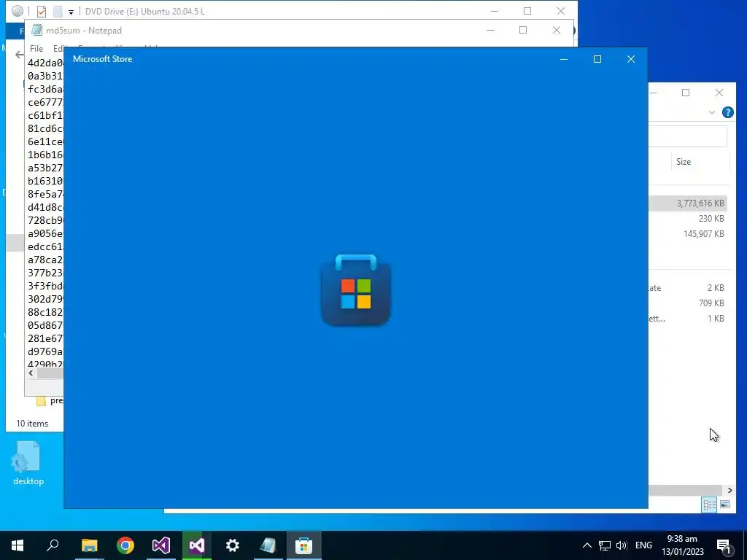The height and width of the screenshot is (560, 747).
Task: Open the clock showing 9:38 am
Action: click(682, 545)
